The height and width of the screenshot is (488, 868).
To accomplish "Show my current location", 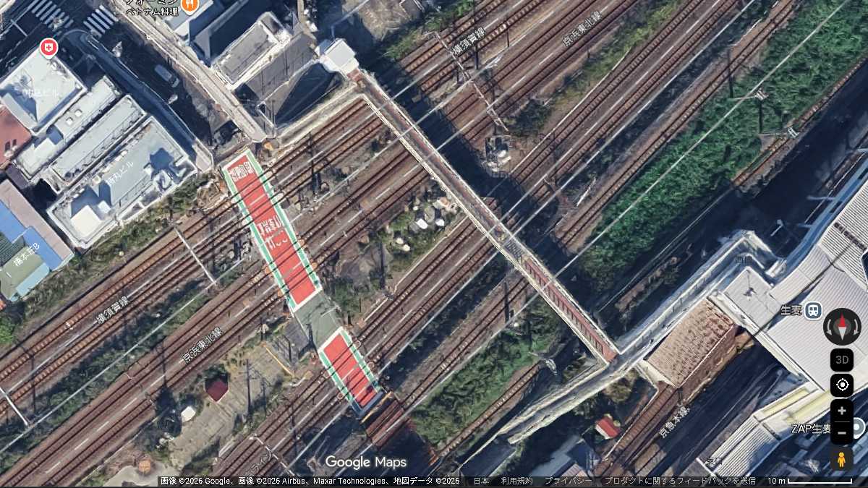I will click(842, 385).
